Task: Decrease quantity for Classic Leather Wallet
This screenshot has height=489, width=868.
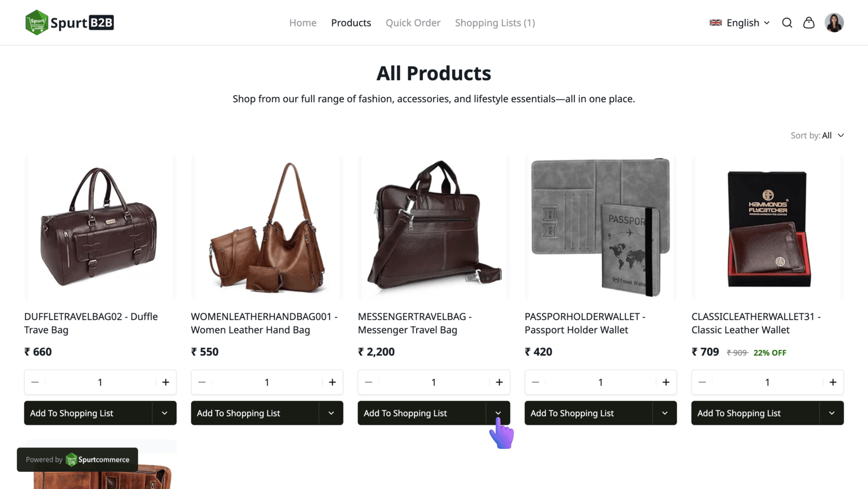Action: coord(702,382)
